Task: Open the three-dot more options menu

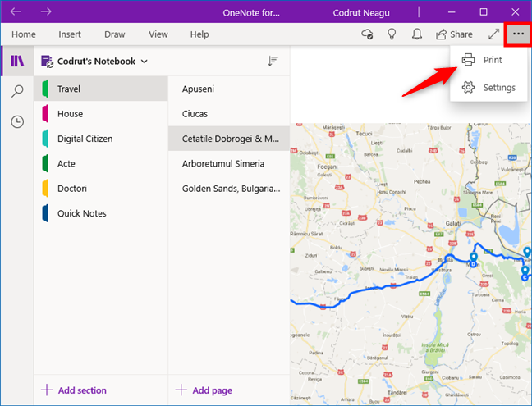Action: tap(517, 34)
